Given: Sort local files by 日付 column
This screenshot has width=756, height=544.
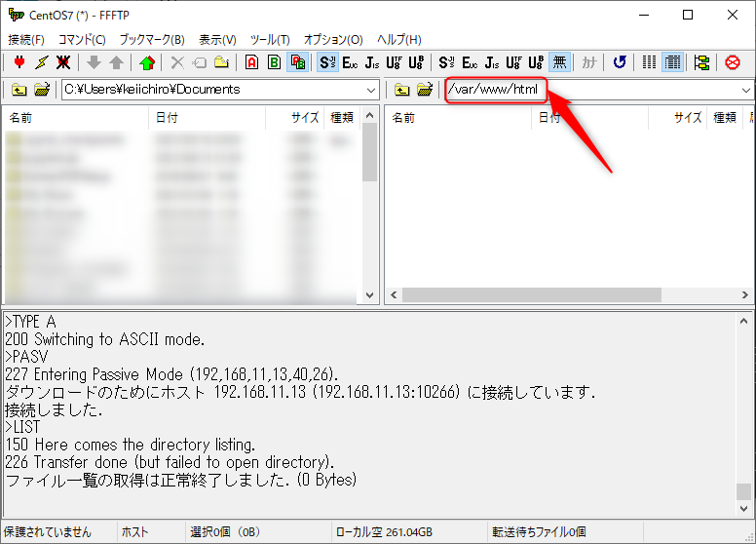Looking at the screenshot, I should 166,117.
